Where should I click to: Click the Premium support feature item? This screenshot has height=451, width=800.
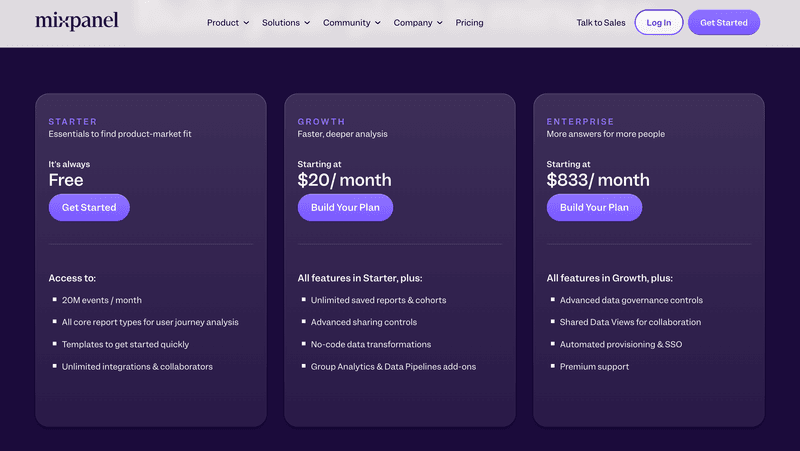[594, 366]
